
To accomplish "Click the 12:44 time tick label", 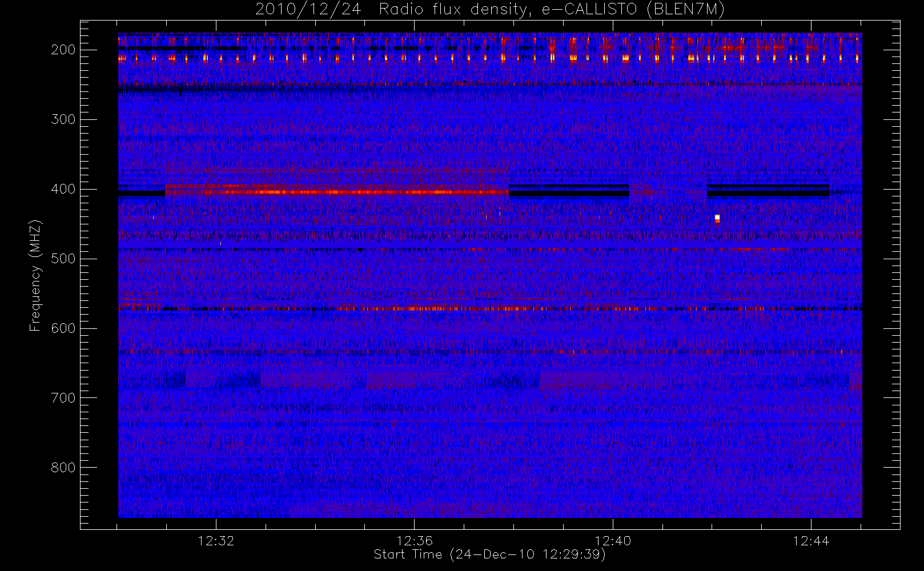I will pos(811,541).
